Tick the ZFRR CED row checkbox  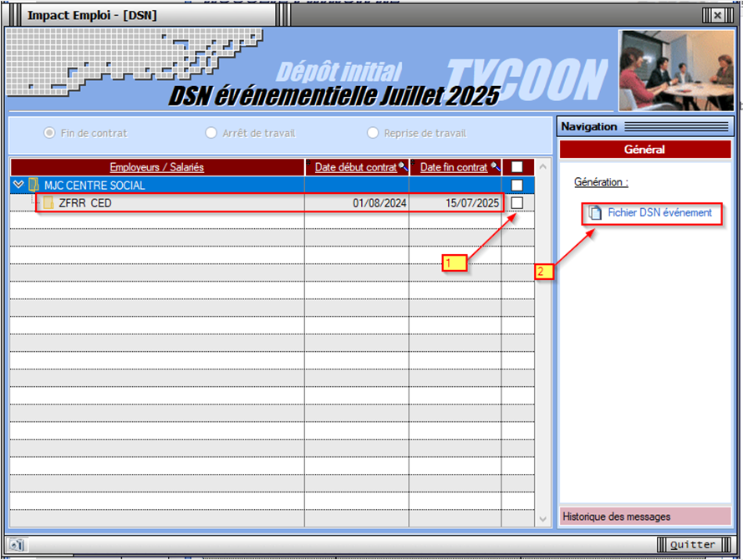click(x=517, y=203)
